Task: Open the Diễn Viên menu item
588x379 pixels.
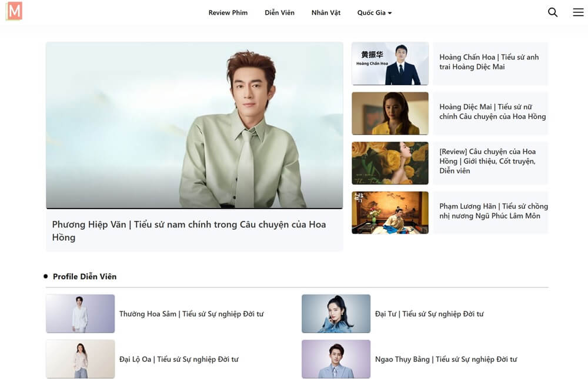Action: tap(279, 13)
